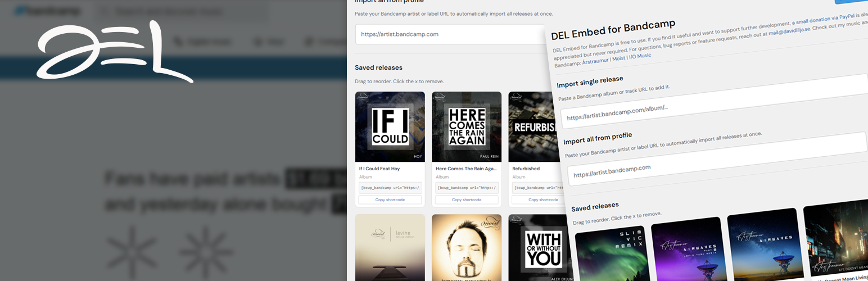
Task: Click the tilted panel's artist profile URL field
Action: [718, 158]
